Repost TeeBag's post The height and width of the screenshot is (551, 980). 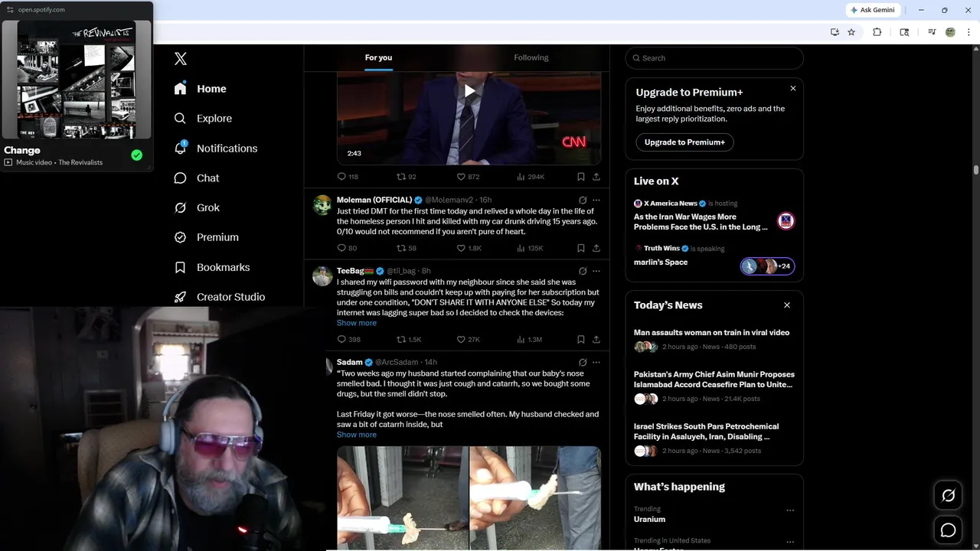(409, 339)
